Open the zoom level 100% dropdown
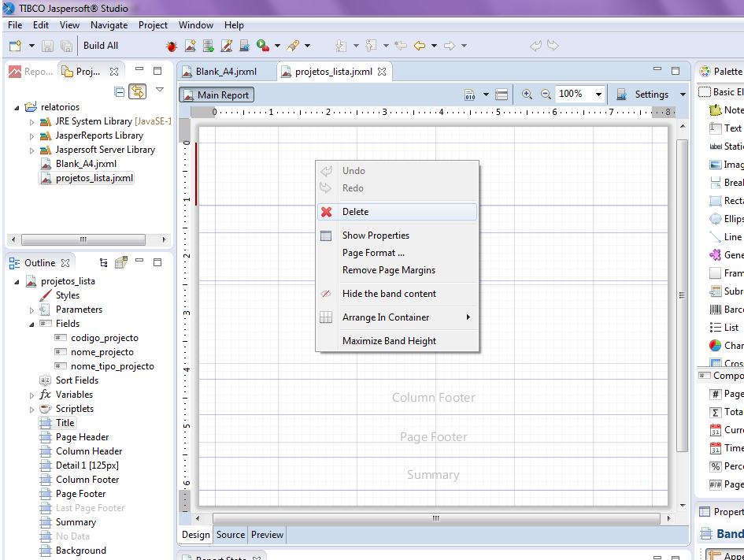The image size is (744, 560). tap(598, 95)
